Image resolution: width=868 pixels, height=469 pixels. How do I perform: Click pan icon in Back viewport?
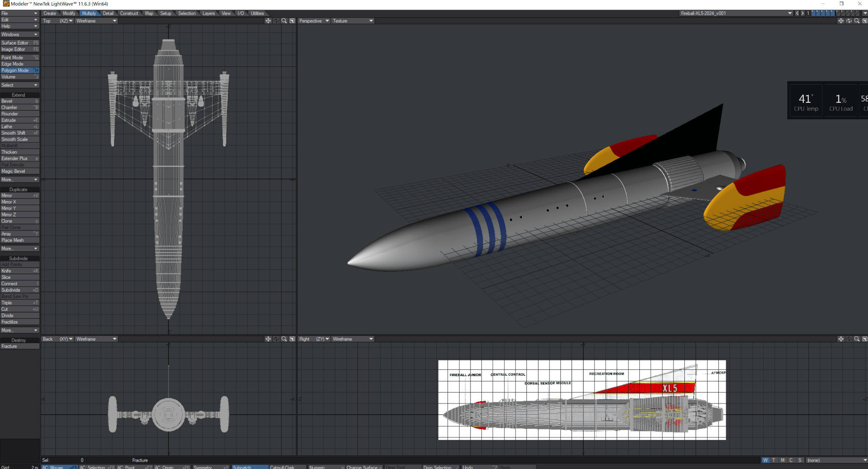click(x=268, y=339)
